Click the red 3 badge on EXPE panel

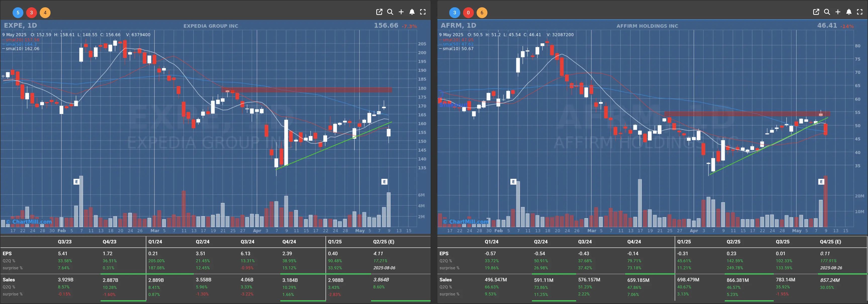(31, 13)
